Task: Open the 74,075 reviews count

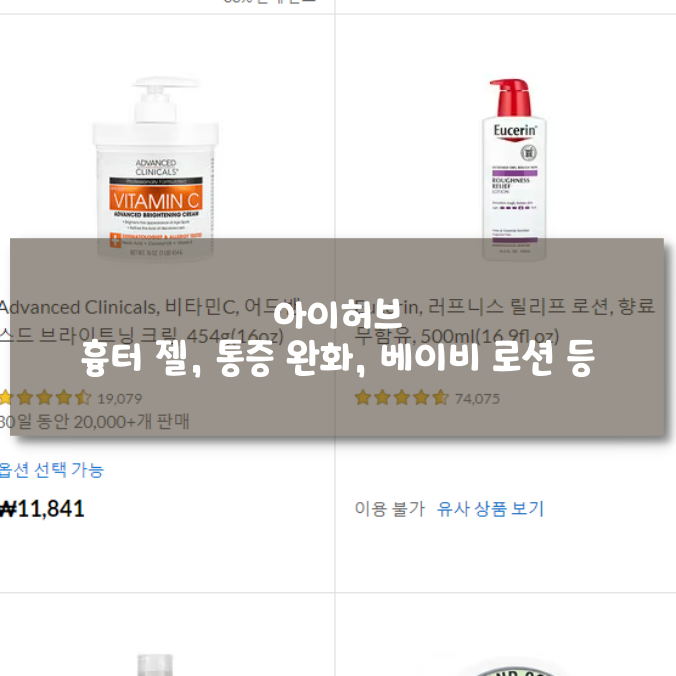Action: point(477,399)
